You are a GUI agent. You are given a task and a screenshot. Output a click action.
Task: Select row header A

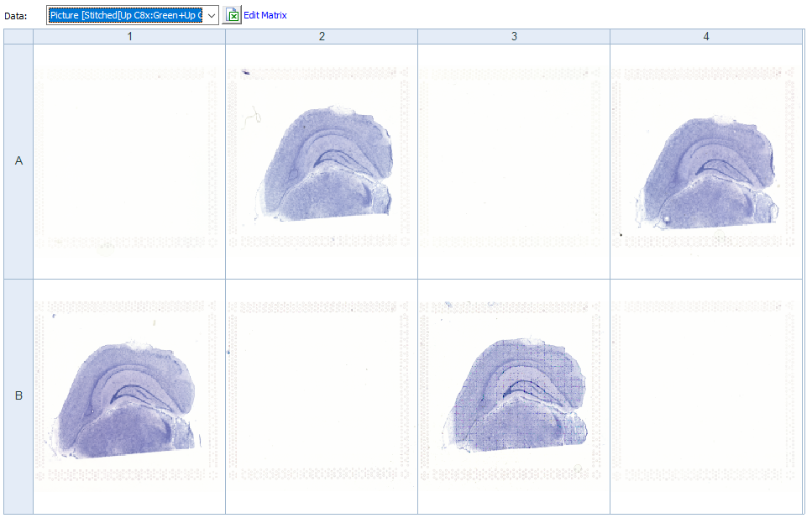click(18, 161)
